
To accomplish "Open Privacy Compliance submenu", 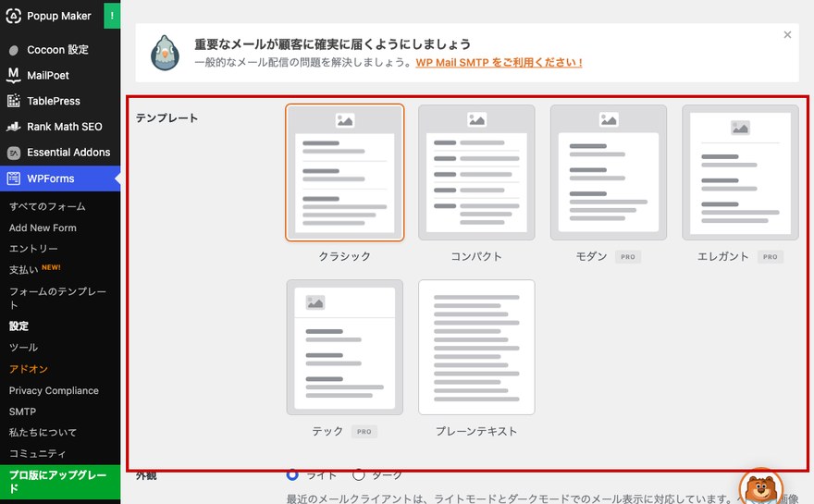I will point(54,390).
